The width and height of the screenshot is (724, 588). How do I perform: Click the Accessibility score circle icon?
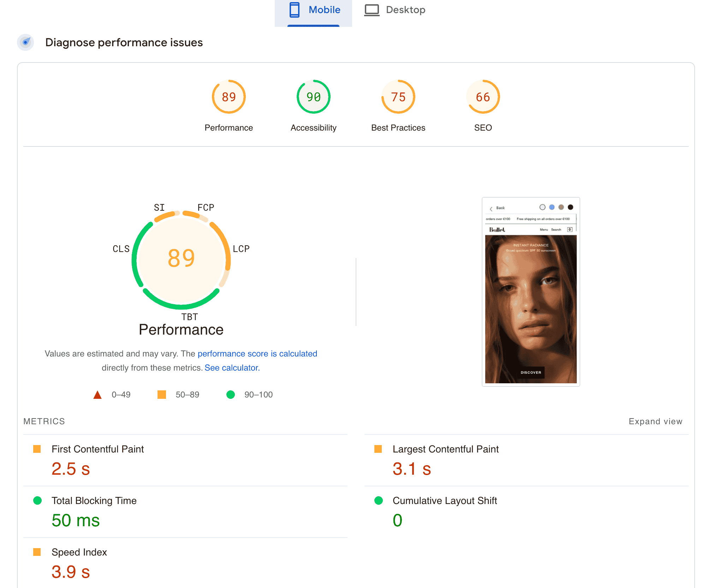pyautogui.click(x=313, y=97)
